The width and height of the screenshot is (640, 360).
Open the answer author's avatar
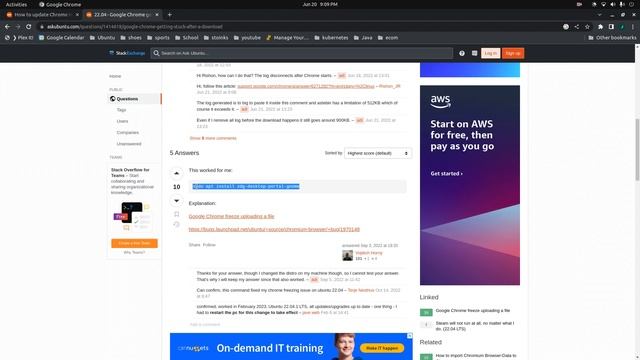347,256
